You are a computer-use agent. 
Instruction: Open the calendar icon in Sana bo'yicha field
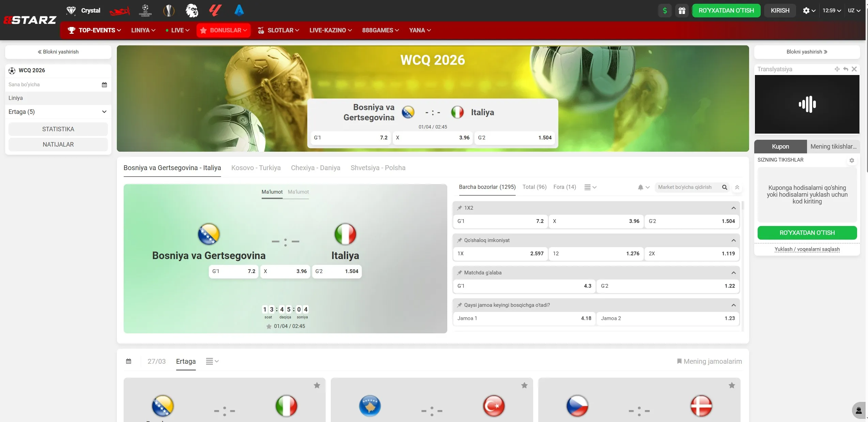point(104,85)
